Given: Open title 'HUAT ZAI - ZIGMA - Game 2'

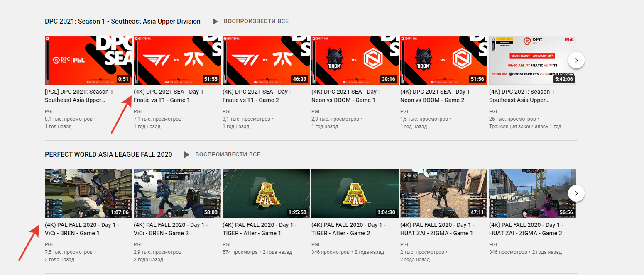Looking at the screenshot, I should (x=526, y=229).
